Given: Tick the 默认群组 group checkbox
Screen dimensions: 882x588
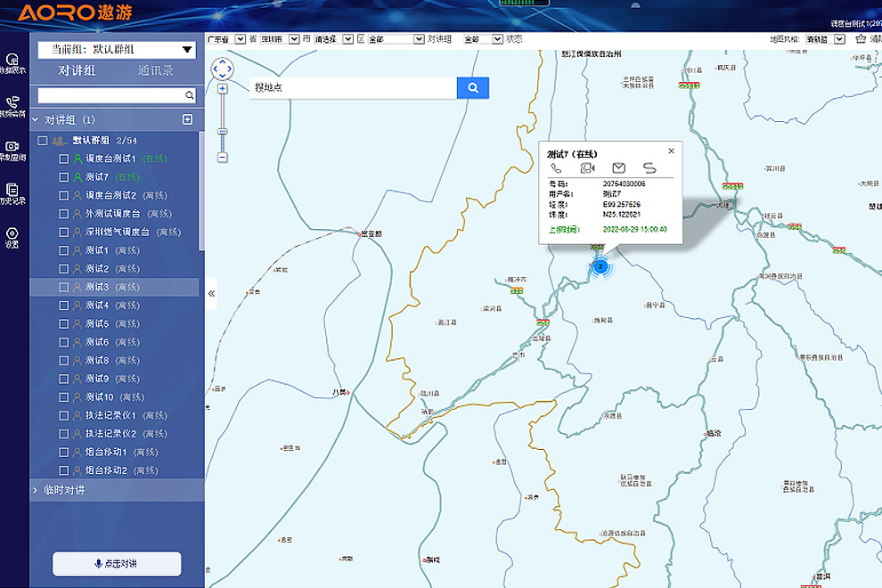Looking at the screenshot, I should (43, 140).
